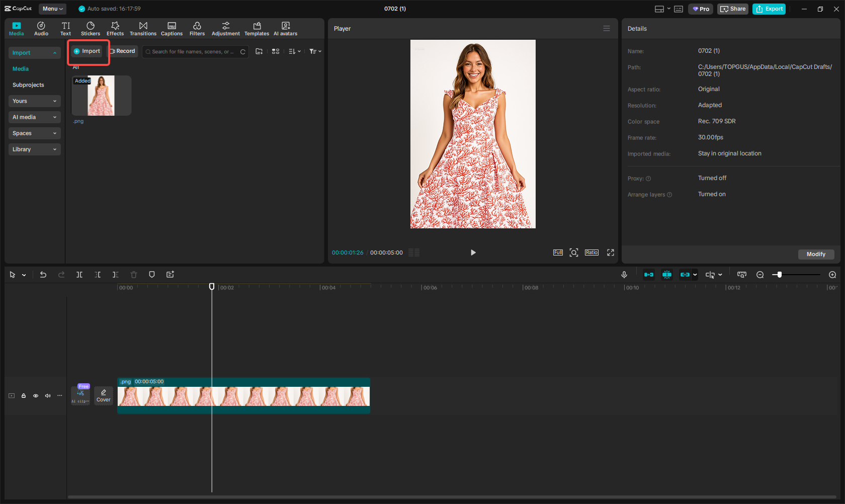This screenshot has width=845, height=504.
Task: Click the delete trash icon in timeline toolbar
Action: tap(134, 275)
